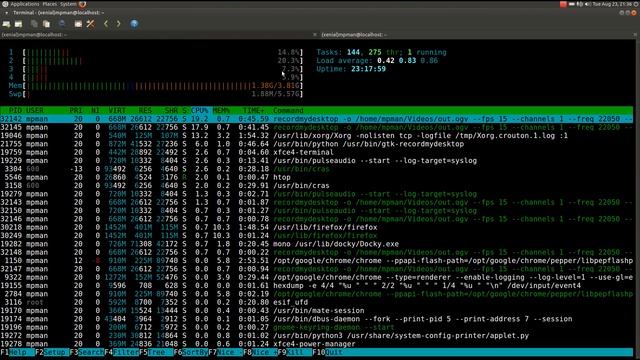Open the Applications menu
Image resolution: width=640 pixels, height=360 pixels.
tap(25, 4)
